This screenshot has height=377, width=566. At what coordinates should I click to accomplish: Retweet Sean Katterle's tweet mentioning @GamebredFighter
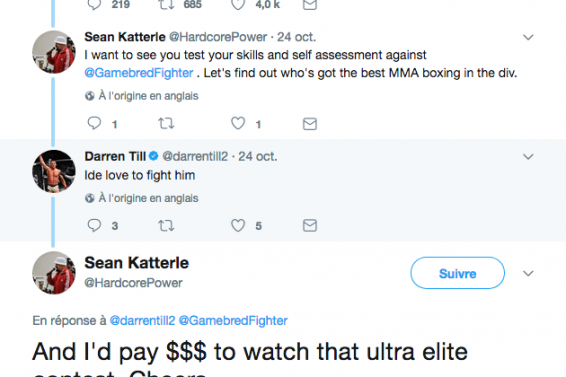(x=166, y=124)
